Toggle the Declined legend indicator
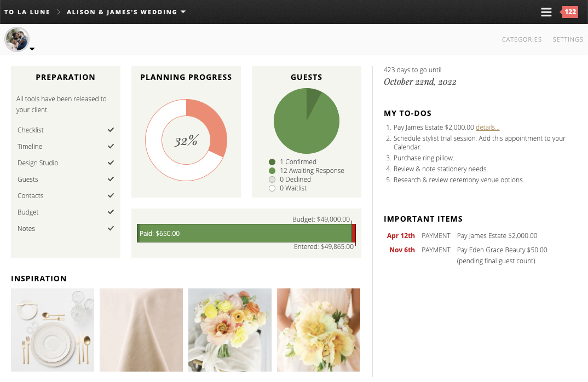Image resolution: width=588 pixels, height=382 pixels. pos(272,178)
